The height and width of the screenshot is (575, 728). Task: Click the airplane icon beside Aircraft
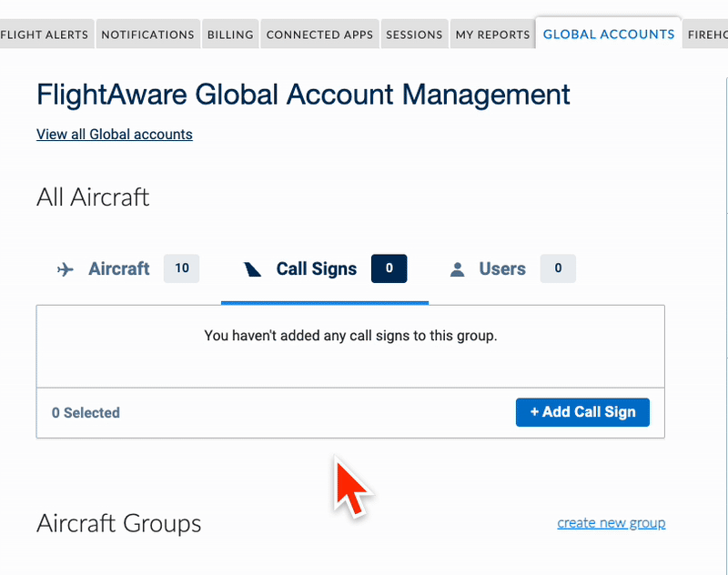[x=66, y=269]
